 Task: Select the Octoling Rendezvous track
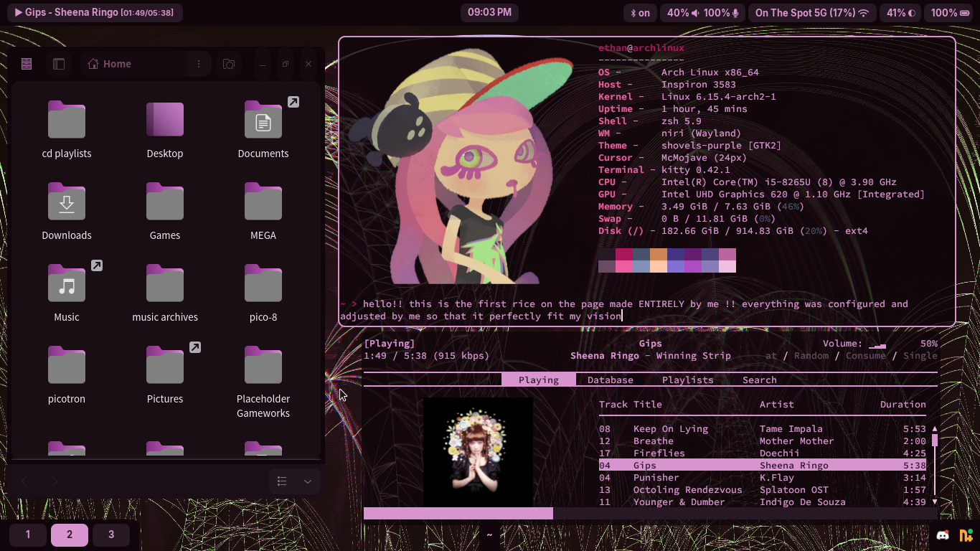[763, 490]
